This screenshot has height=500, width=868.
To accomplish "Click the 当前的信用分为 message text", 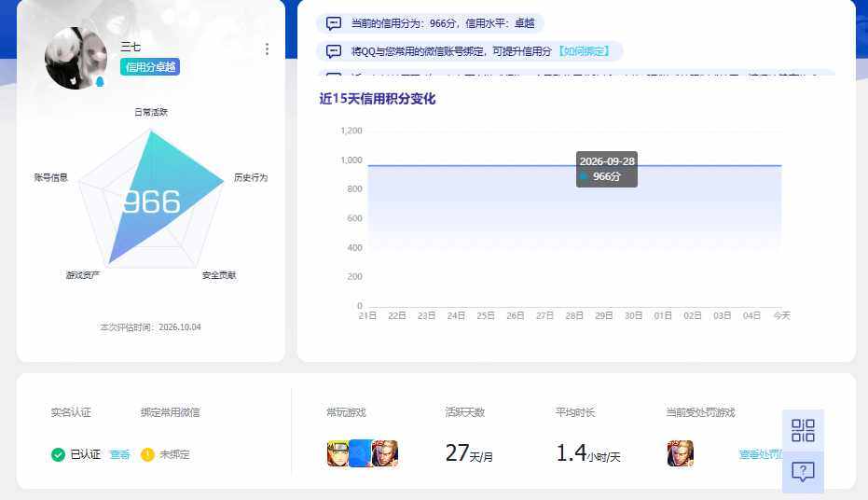I will pyautogui.click(x=443, y=23).
